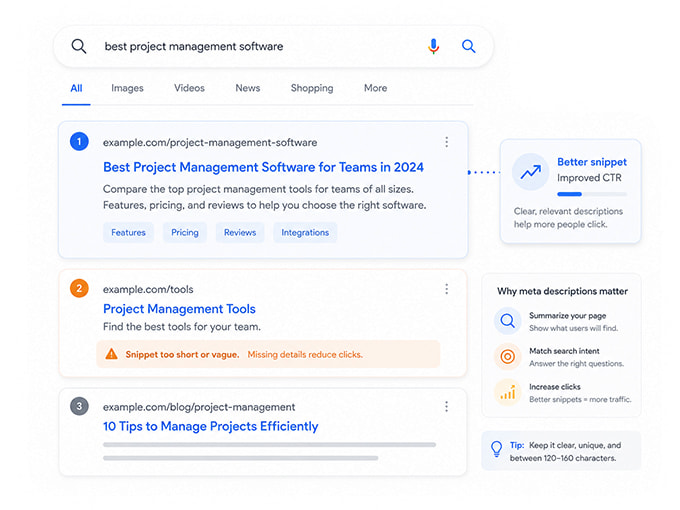680x510 pixels.
Task: Open the three-dot menu for blog/project-management result
Action: click(447, 406)
